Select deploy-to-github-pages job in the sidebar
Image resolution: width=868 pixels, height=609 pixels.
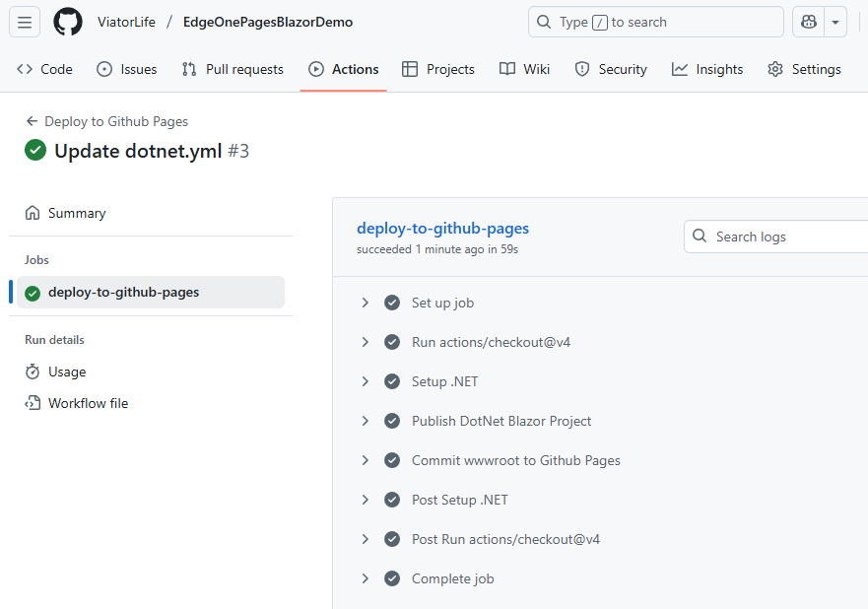point(123,292)
